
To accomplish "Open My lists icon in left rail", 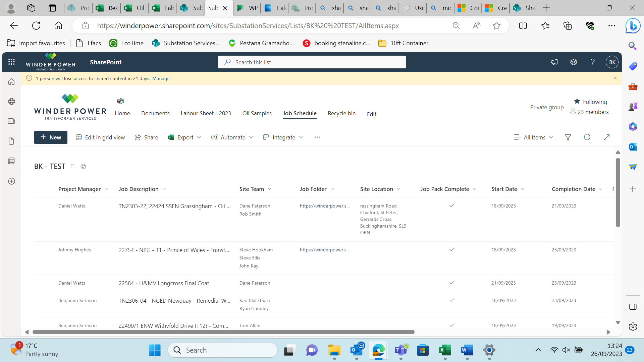I will click(11, 161).
